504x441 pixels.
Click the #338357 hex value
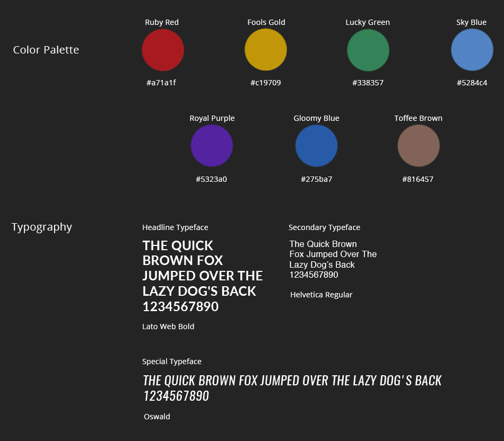(x=368, y=83)
